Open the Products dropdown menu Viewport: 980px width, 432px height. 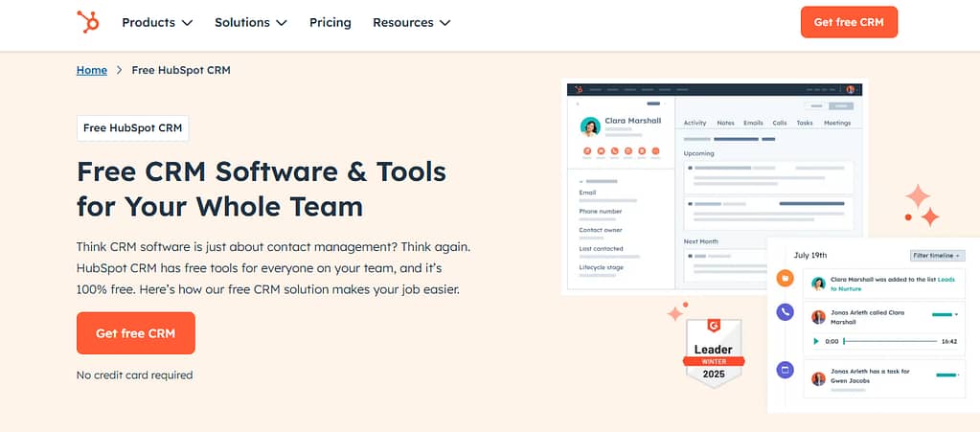[x=157, y=22]
